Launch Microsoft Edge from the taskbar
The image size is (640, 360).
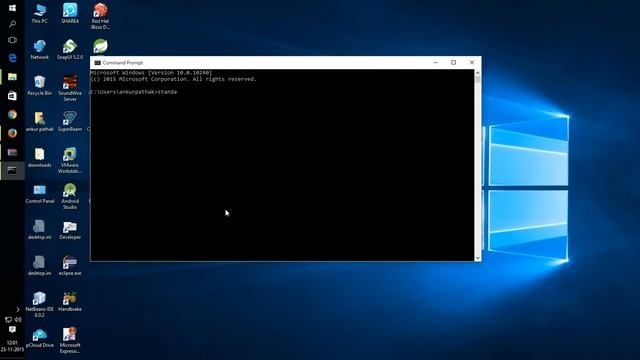tap(12, 58)
